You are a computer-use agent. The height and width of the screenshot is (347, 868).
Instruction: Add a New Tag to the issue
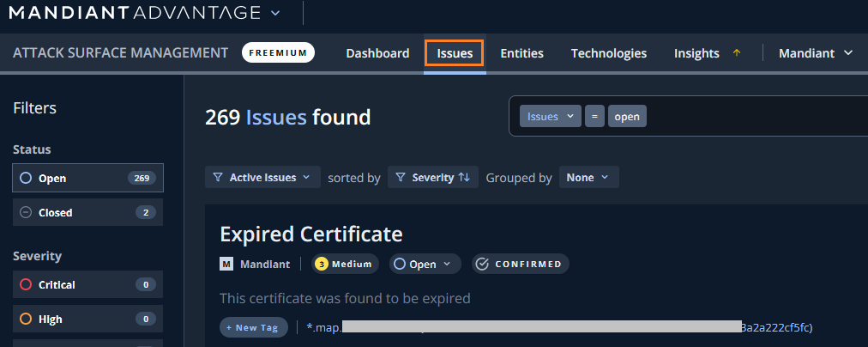click(x=253, y=327)
